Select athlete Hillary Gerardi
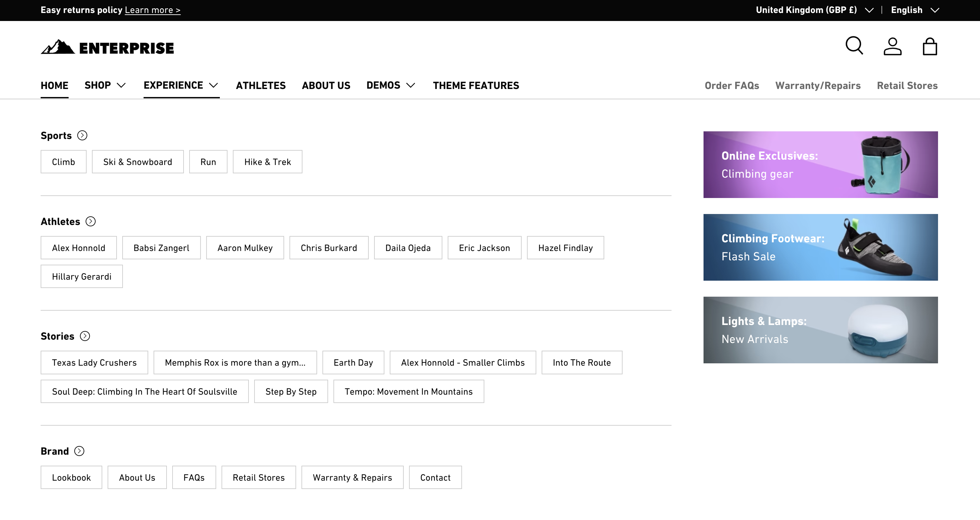Image resolution: width=980 pixels, height=520 pixels. point(82,276)
